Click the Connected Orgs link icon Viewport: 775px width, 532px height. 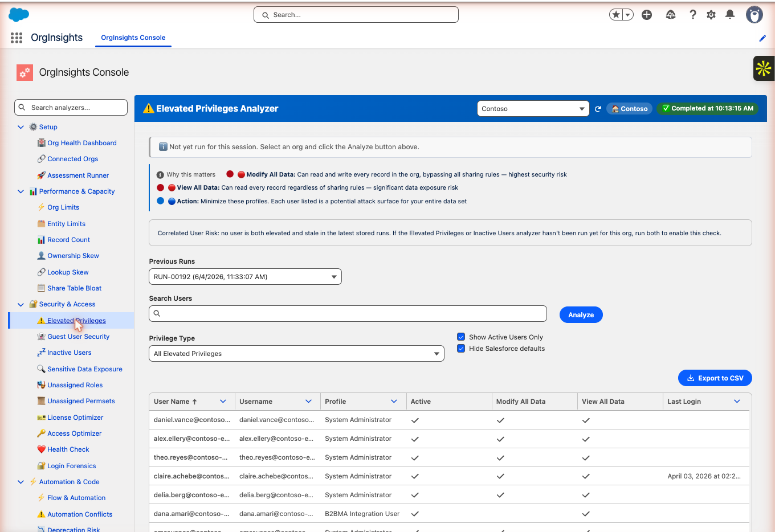(x=41, y=159)
